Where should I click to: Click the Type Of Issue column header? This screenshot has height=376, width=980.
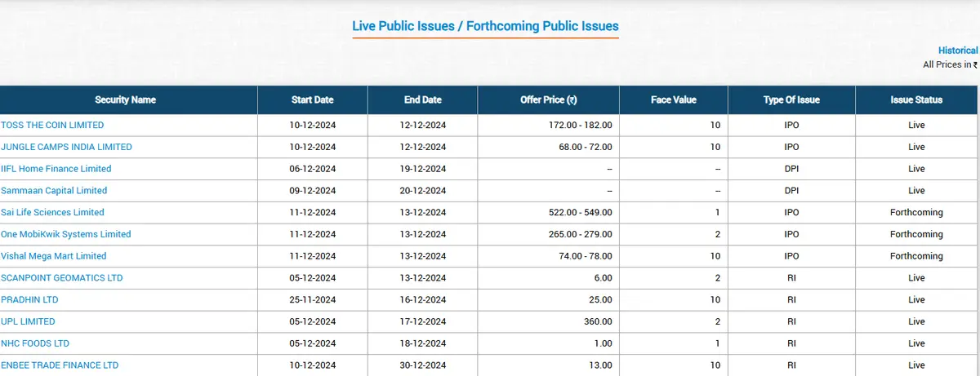pyautogui.click(x=791, y=100)
